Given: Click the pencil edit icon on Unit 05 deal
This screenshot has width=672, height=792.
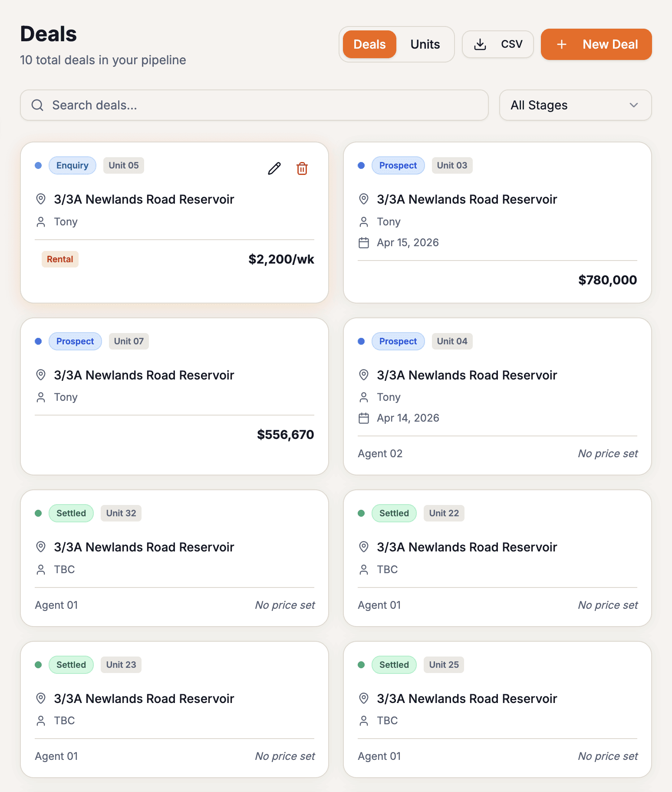Looking at the screenshot, I should click(x=274, y=168).
